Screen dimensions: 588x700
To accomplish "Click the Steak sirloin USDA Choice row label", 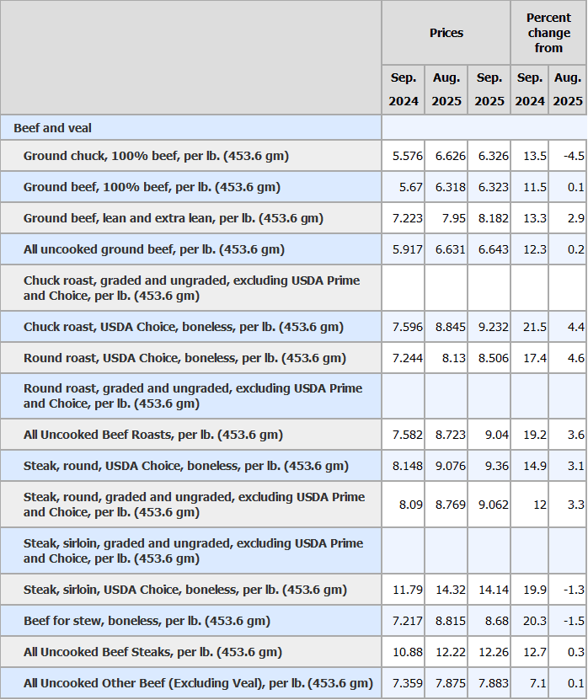I will pyautogui.click(x=185, y=590).
